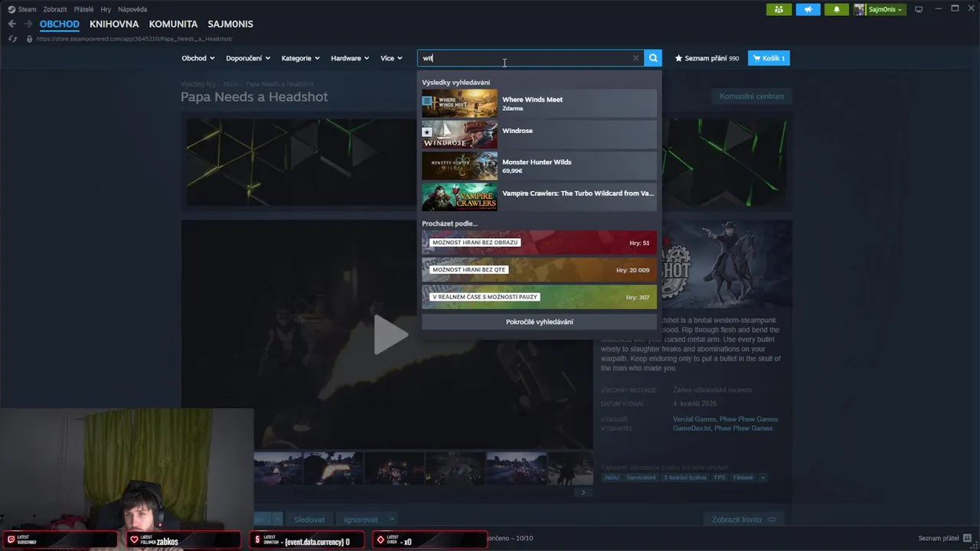Click the magnifier search button
980x551 pixels.
[653, 58]
